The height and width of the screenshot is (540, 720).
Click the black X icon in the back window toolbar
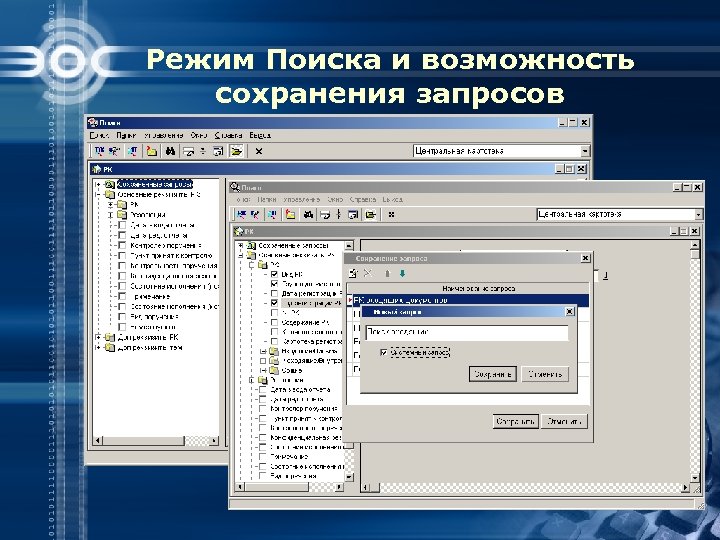[x=259, y=151]
